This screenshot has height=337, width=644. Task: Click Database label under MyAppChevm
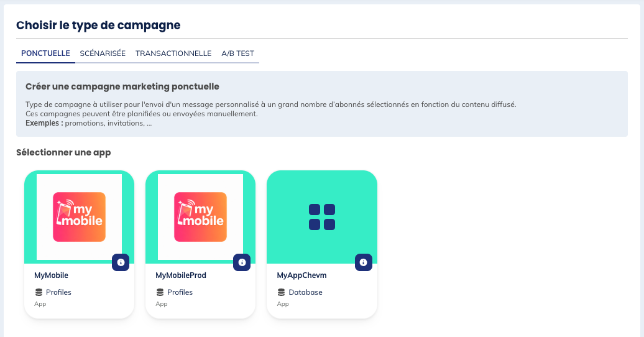(306, 292)
